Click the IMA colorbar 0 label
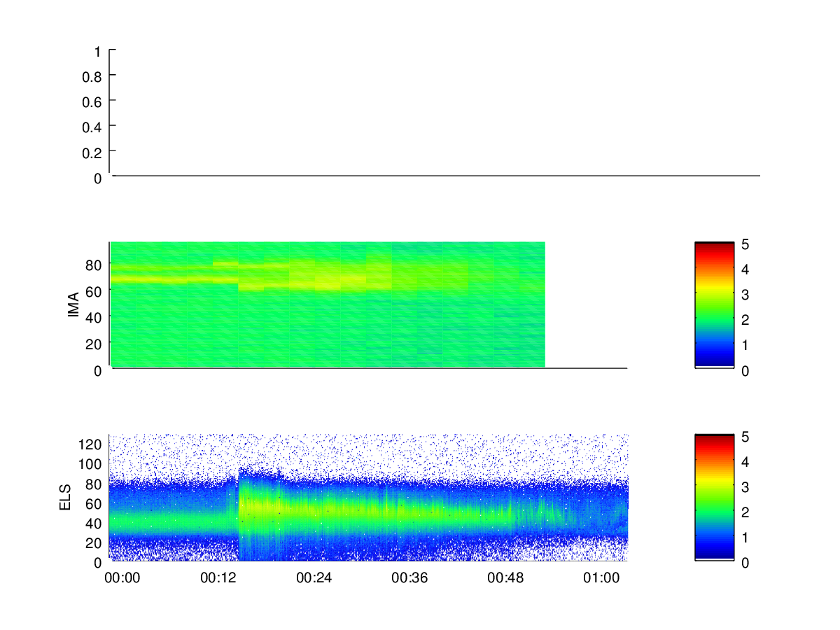 click(x=745, y=371)
